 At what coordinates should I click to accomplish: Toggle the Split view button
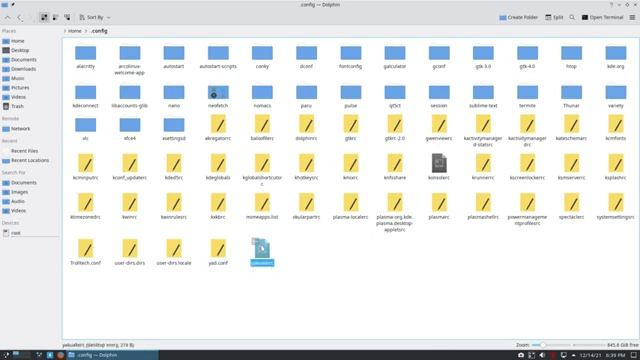pos(554,17)
